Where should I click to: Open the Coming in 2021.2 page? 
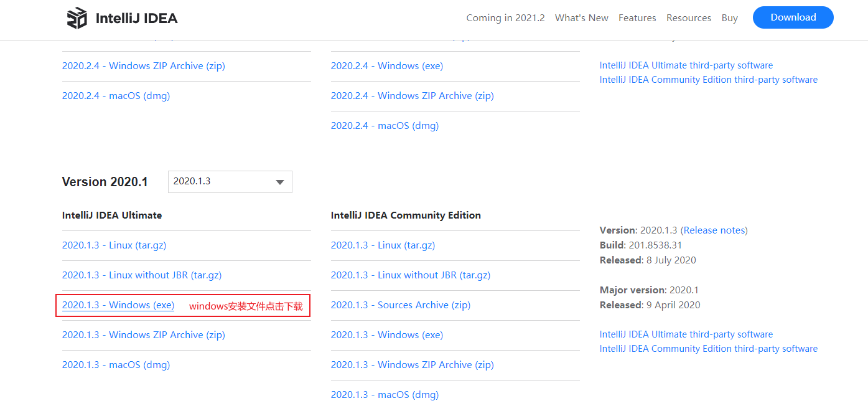(x=505, y=18)
